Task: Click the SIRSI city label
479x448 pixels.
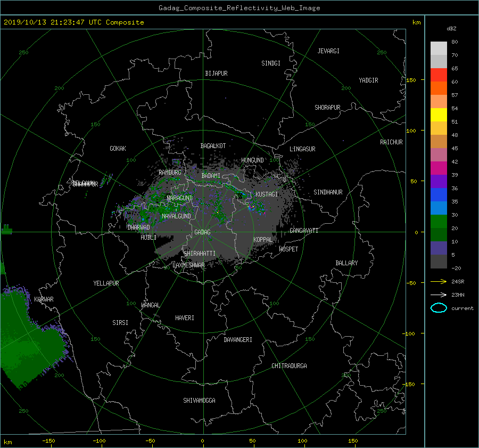Action: coord(120,323)
